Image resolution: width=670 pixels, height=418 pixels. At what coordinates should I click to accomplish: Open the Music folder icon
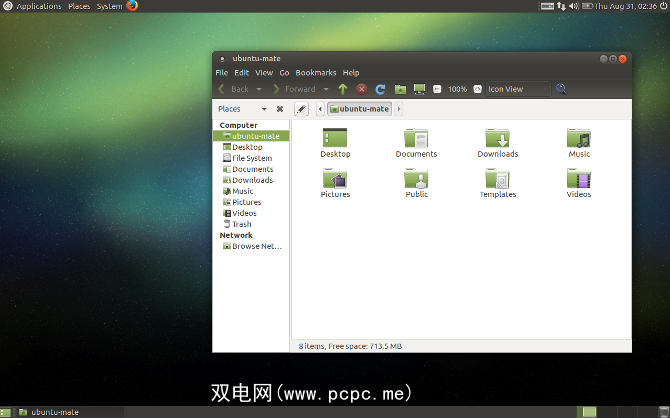[x=579, y=143]
